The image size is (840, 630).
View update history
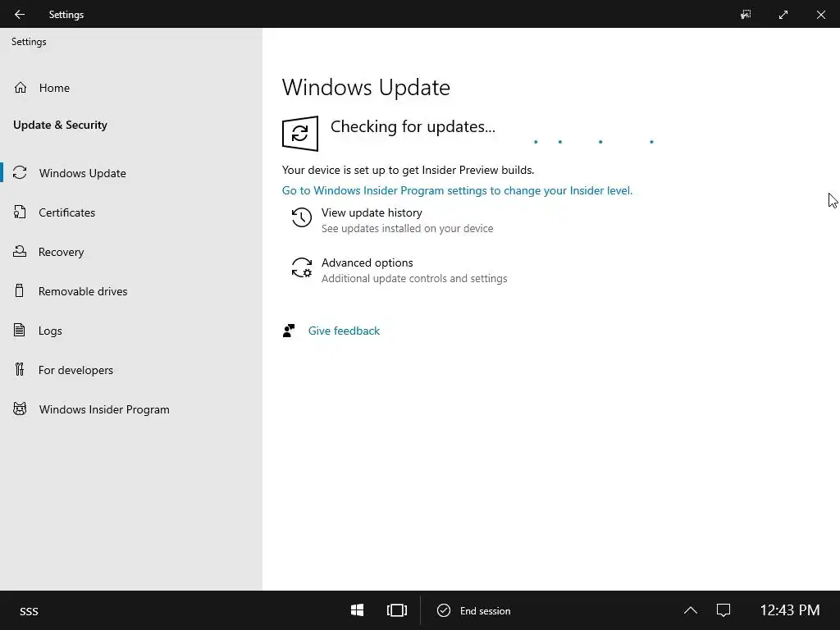pos(372,212)
